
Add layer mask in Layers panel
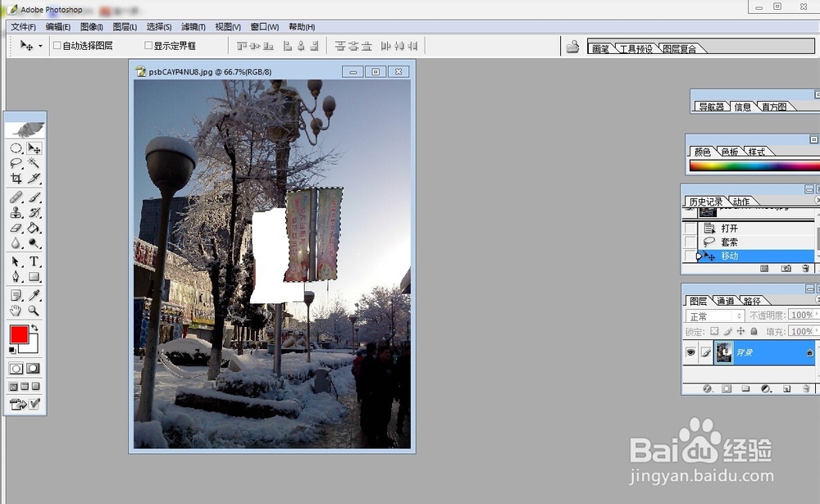(x=727, y=388)
